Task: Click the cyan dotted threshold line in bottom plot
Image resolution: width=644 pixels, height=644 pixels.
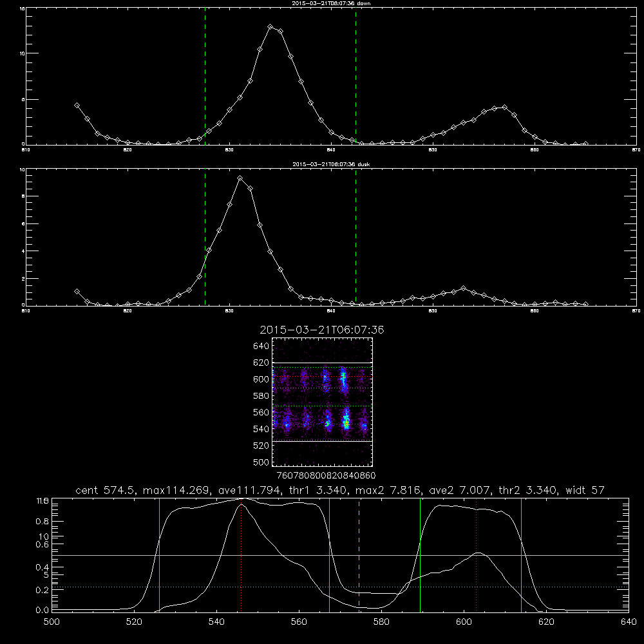Action: click(340, 587)
